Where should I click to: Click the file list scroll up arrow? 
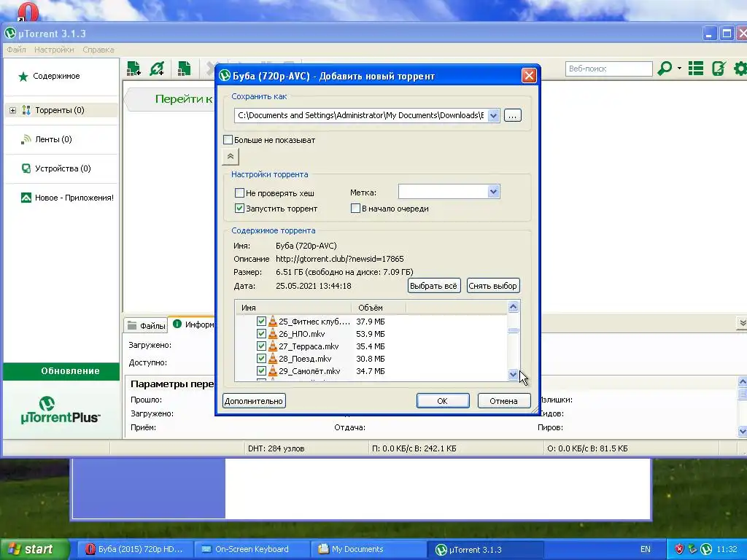513,307
